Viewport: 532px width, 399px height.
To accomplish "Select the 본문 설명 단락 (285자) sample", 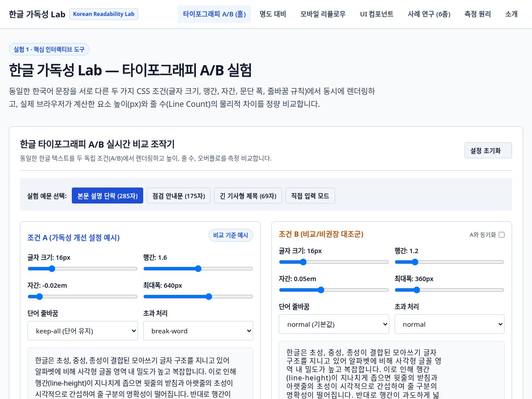I will tap(107, 196).
